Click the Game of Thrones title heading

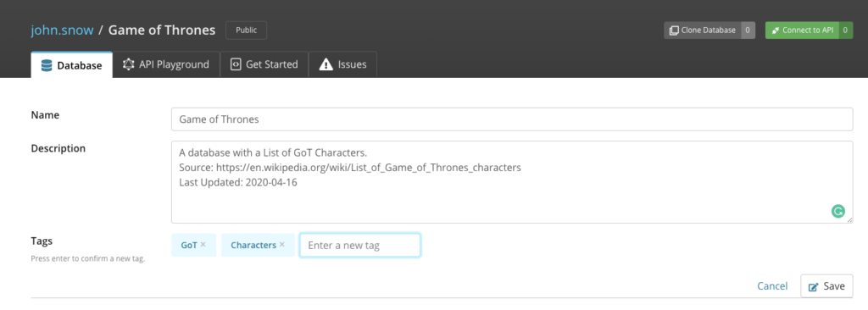(162, 30)
